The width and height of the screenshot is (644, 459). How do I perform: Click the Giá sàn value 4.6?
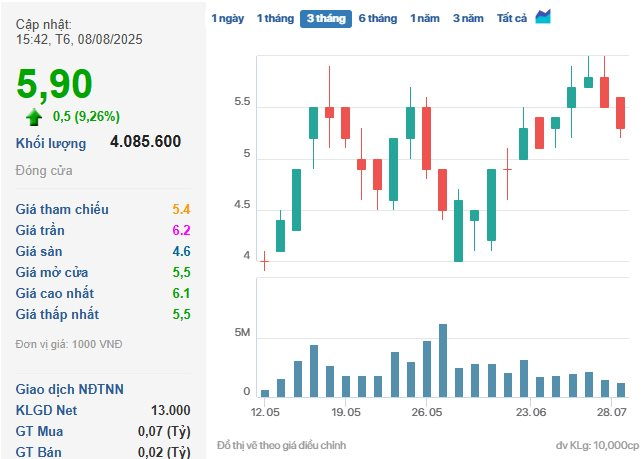[181, 251]
